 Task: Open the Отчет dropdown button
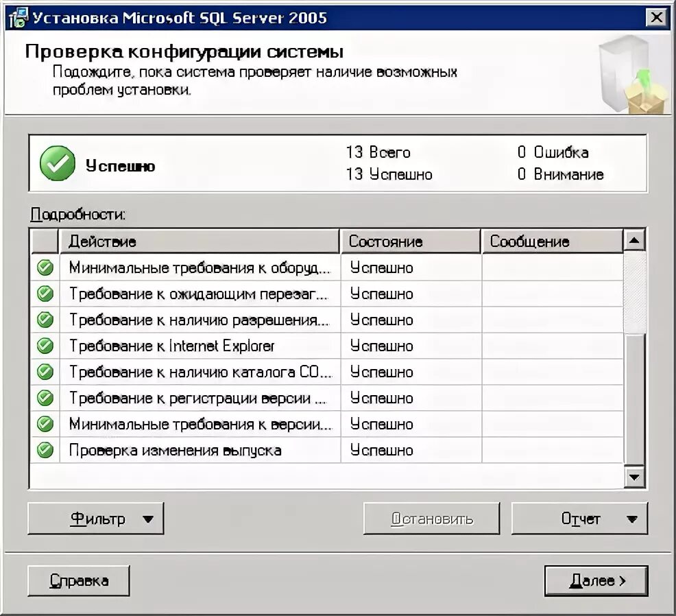click(579, 519)
